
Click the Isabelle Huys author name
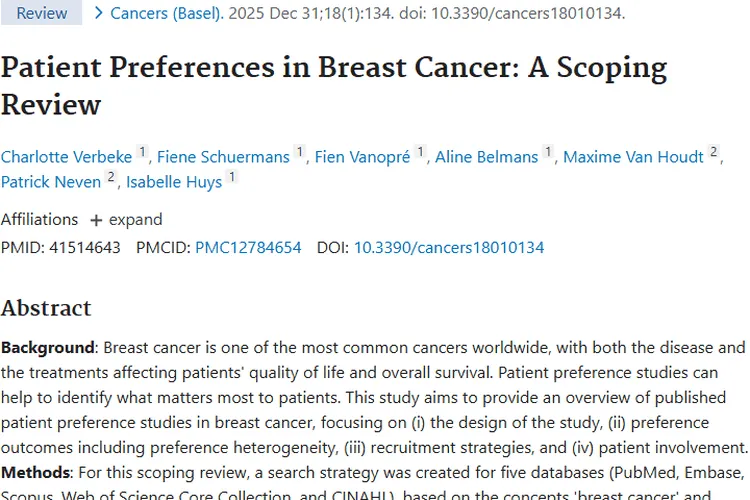coord(174,182)
